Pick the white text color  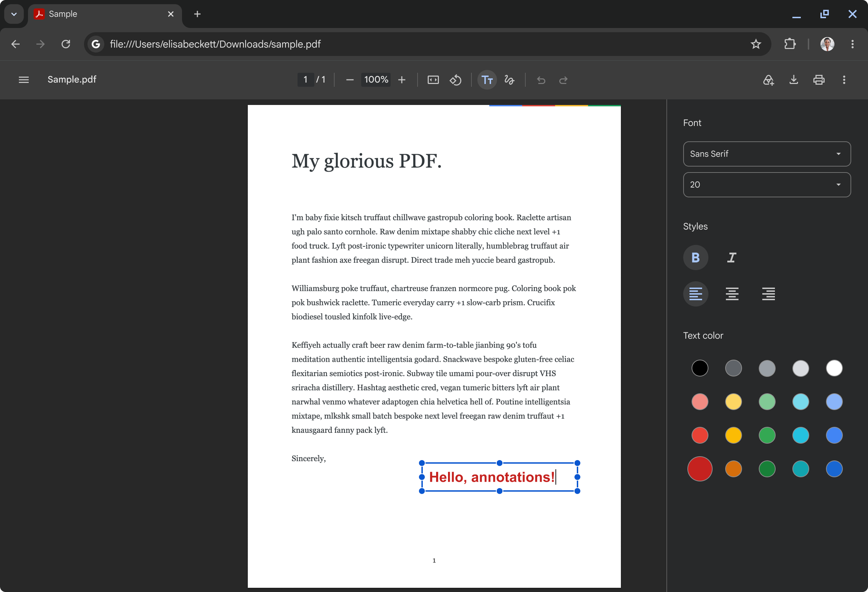(x=834, y=368)
